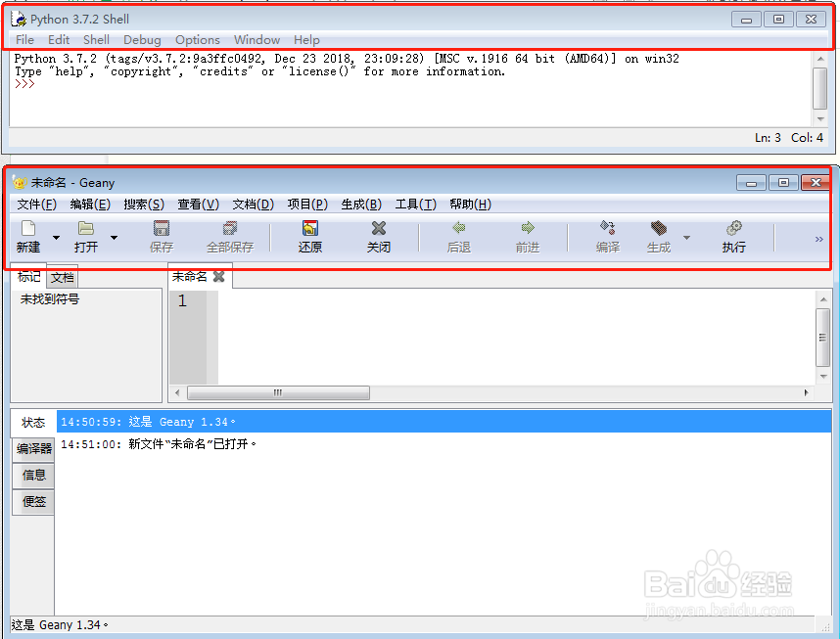Click the Save All 全部保存 icon

pos(230,228)
